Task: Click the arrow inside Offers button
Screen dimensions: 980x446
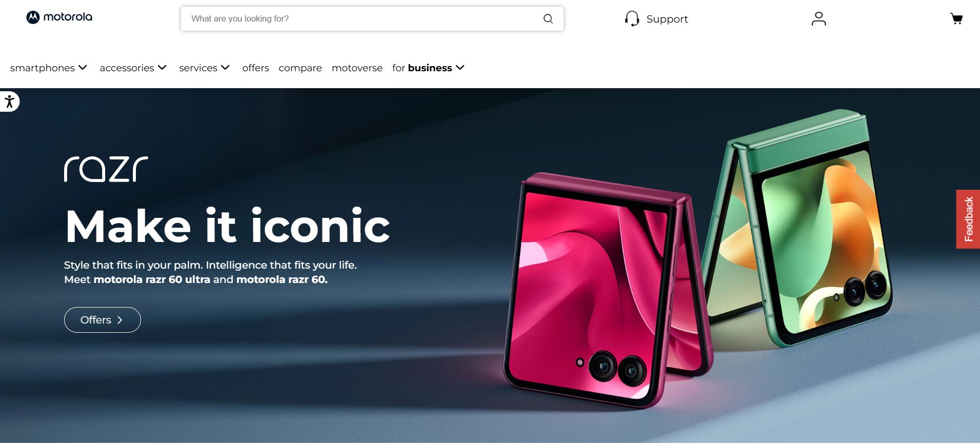Action: point(120,320)
